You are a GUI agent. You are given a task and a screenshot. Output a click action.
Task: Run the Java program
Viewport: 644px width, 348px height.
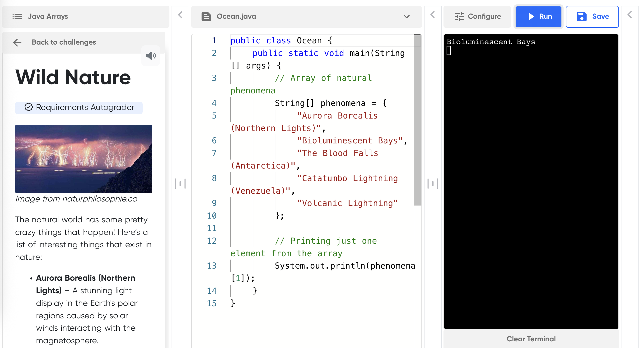click(538, 17)
